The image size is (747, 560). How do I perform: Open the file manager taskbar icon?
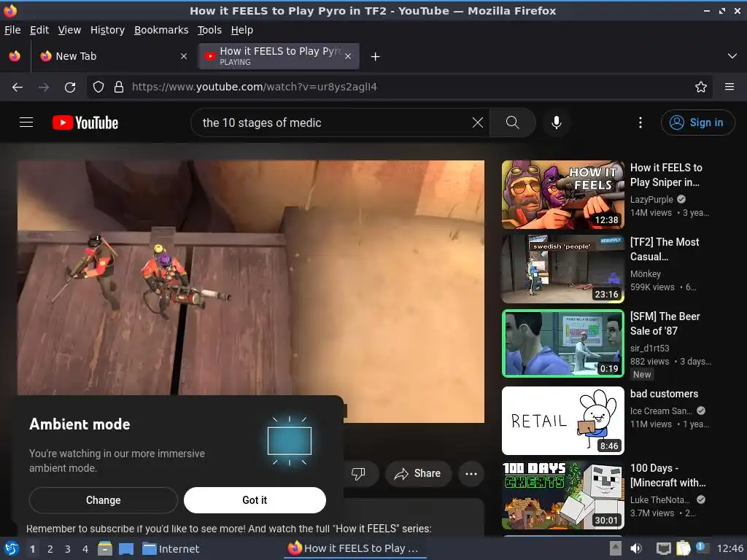point(105,548)
